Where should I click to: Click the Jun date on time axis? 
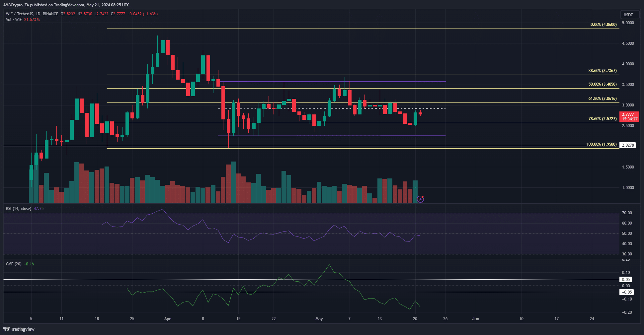click(476, 319)
